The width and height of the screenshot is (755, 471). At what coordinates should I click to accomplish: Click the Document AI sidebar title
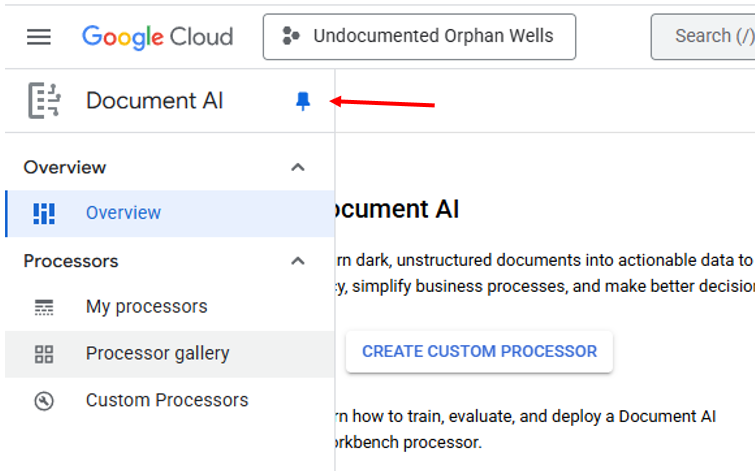point(154,101)
